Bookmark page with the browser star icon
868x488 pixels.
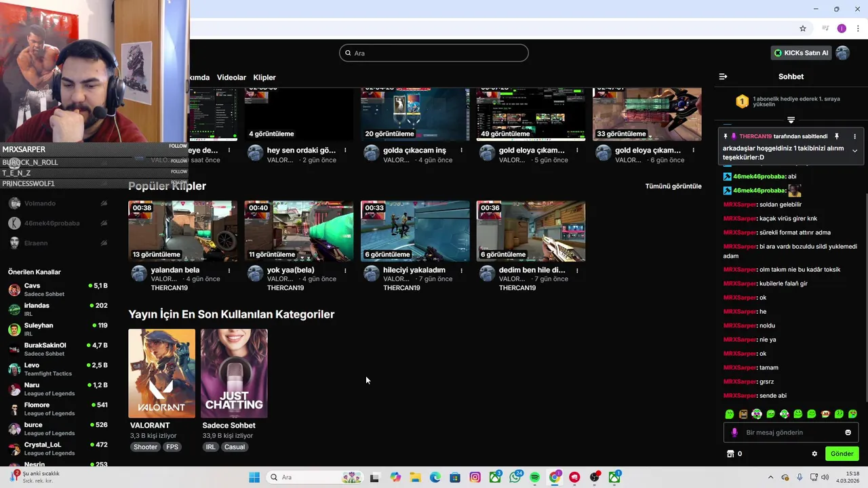tap(803, 28)
